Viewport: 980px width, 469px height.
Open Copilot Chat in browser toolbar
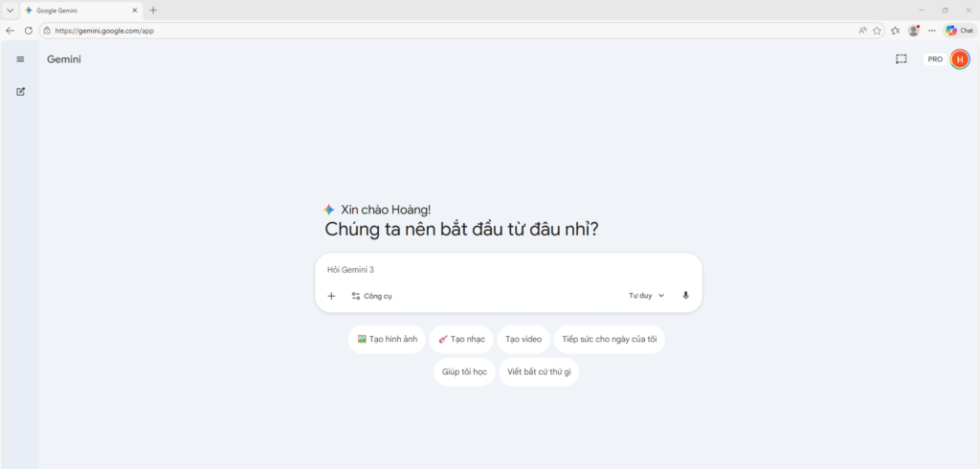point(960,31)
